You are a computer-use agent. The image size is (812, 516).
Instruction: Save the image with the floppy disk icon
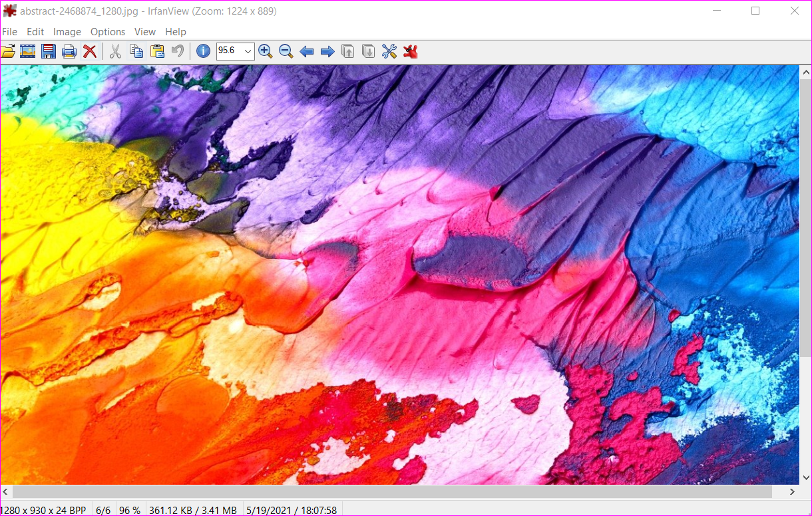(48, 51)
